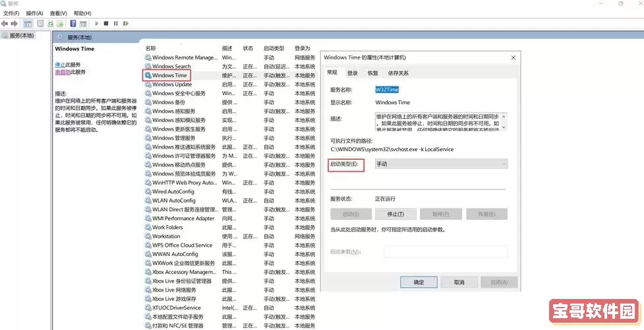
Task: Click the gear icon beside Windows 备份
Action: coord(148,102)
